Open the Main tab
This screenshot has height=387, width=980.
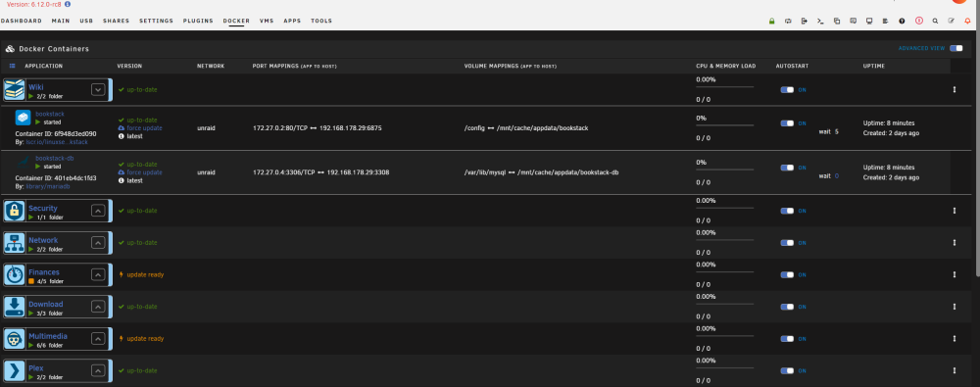click(61, 21)
